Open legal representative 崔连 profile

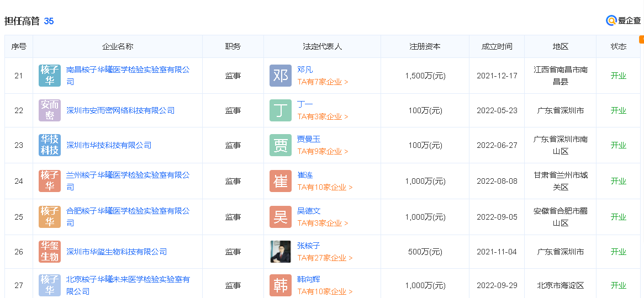pyautogui.click(x=305, y=175)
